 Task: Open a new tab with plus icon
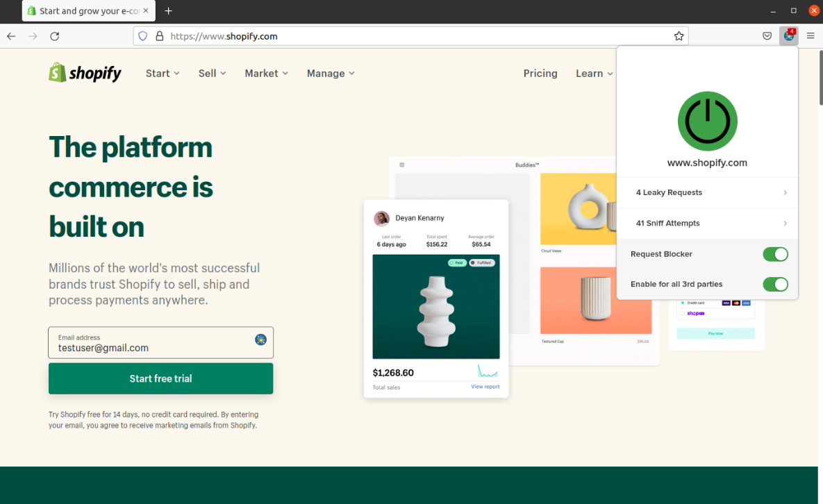pos(168,10)
